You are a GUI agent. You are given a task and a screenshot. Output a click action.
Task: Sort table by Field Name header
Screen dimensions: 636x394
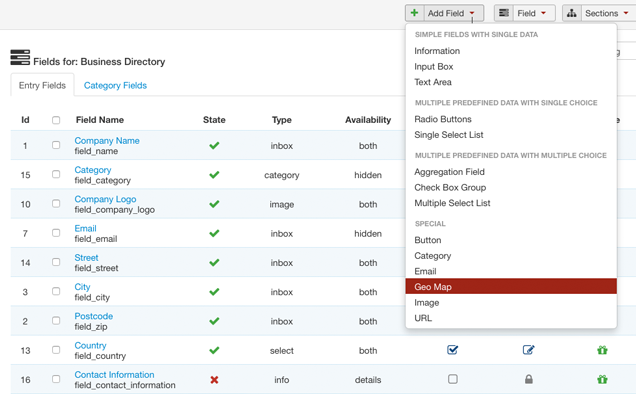(100, 120)
